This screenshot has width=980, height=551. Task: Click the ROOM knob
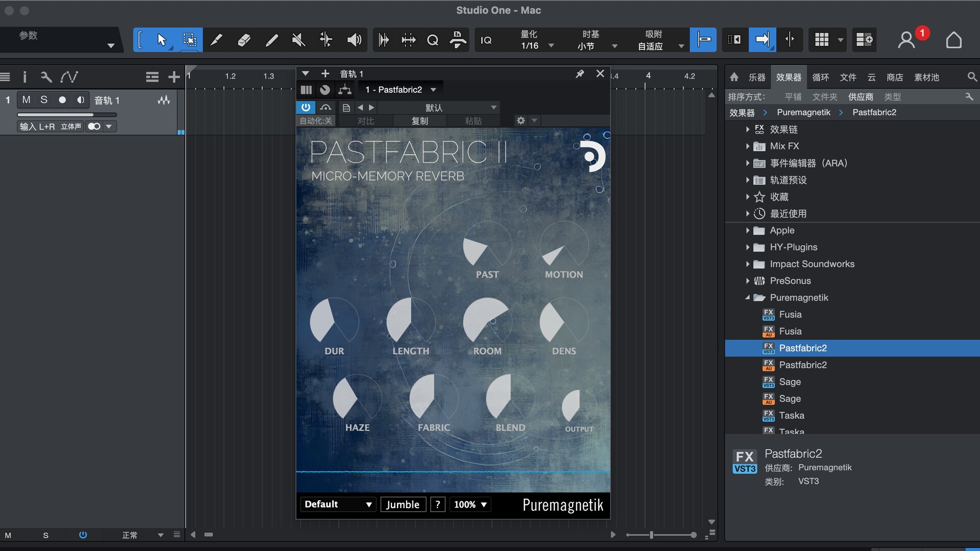point(487,321)
